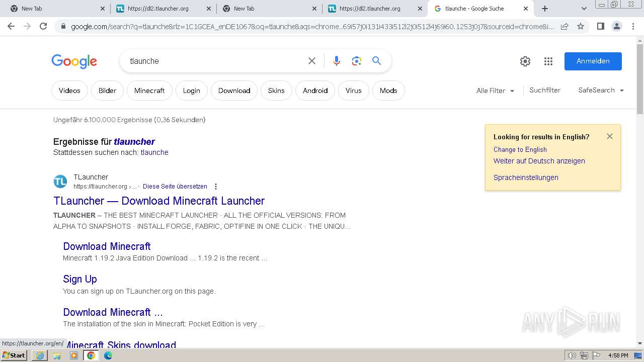Click the tlauncher corrected results link
644x362 pixels.
coord(134,142)
